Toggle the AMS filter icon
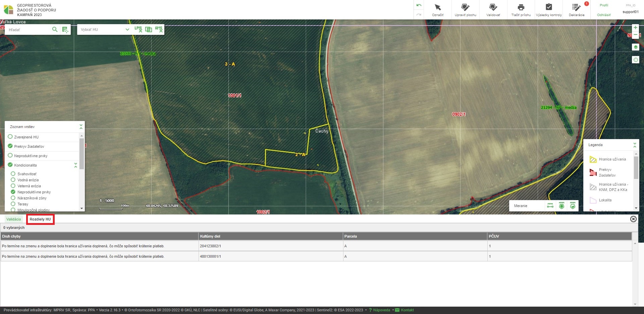This screenshot has height=314, width=644. [159, 29]
